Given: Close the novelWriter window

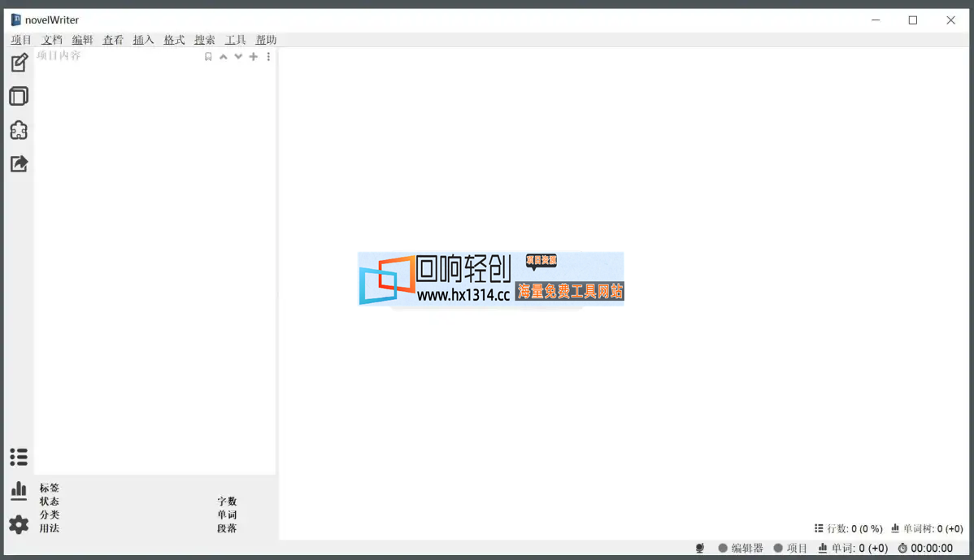Looking at the screenshot, I should pos(951,20).
